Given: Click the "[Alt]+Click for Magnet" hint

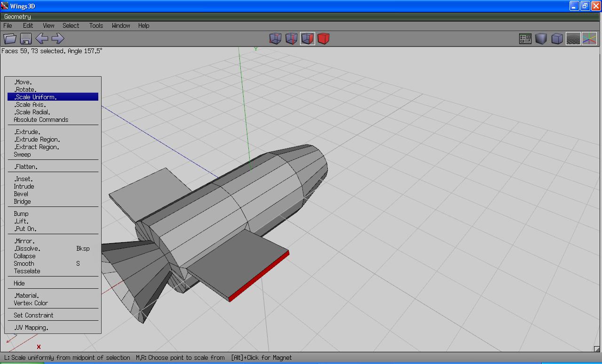Looking at the screenshot, I should [261, 357].
